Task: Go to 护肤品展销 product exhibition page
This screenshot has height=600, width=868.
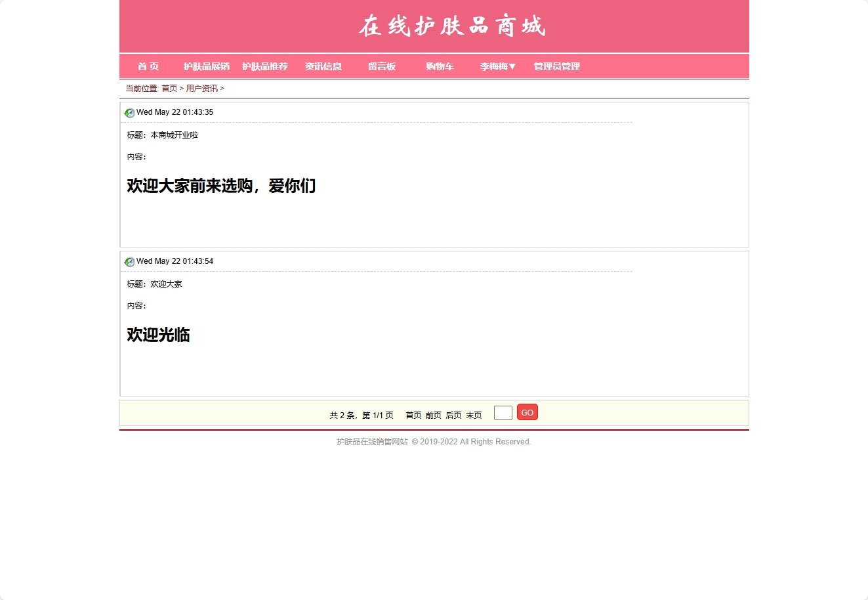Action: [x=207, y=66]
